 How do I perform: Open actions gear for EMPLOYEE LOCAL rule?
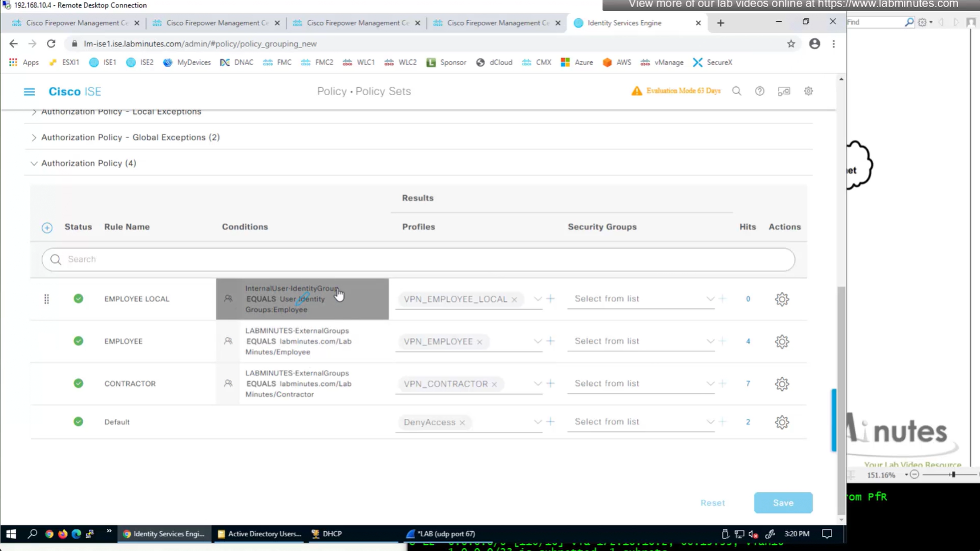coord(782,299)
